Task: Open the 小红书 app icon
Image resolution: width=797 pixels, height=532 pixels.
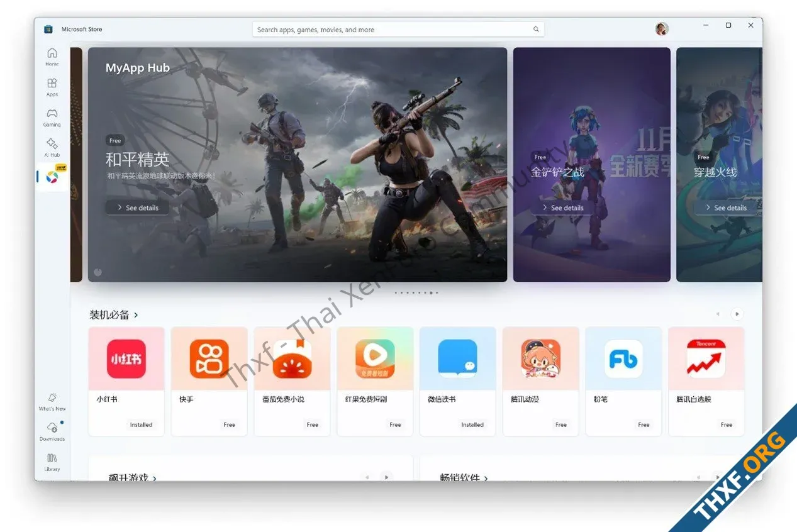Action: point(126,358)
